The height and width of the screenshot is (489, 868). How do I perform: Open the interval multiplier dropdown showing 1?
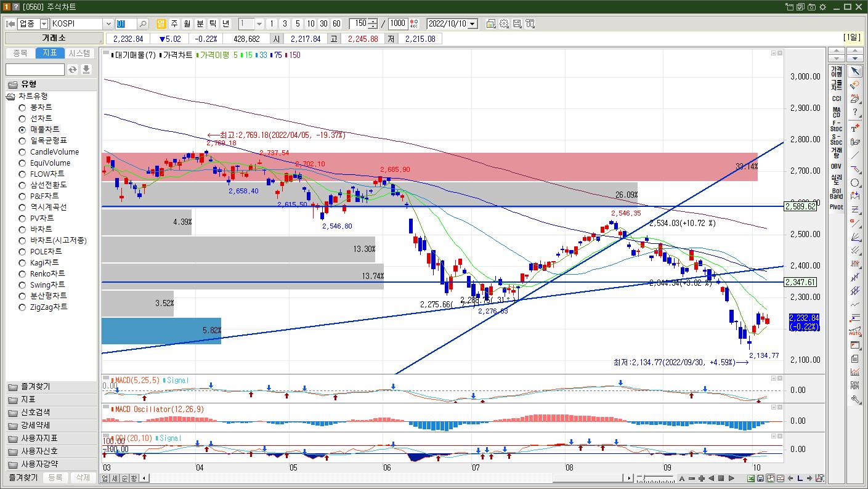coord(259,23)
